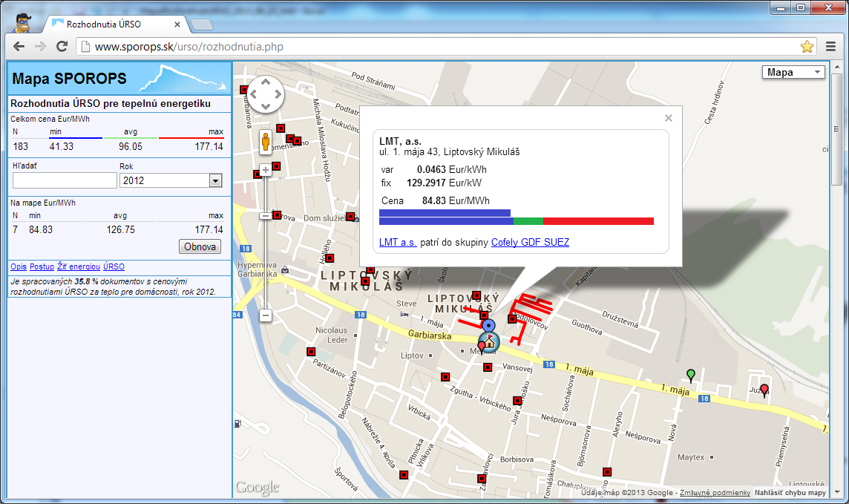Open the Opis link

click(19, 266)
